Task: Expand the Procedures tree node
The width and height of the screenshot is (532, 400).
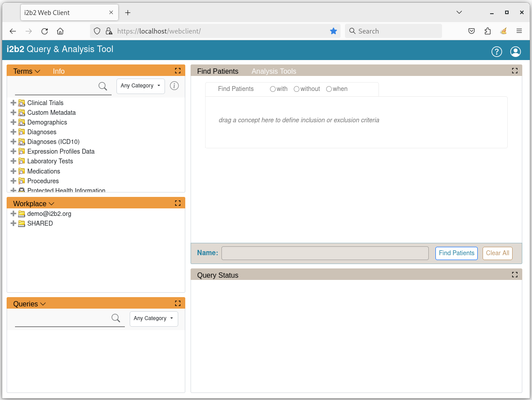Action: pos(13,181)
